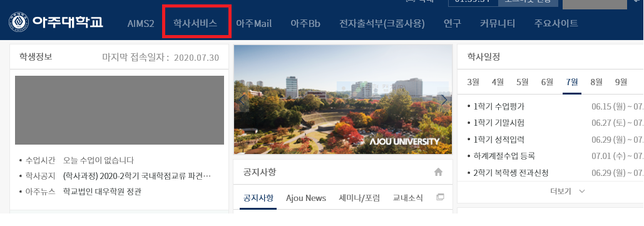Click the 학사일정 panel heading

483,57
